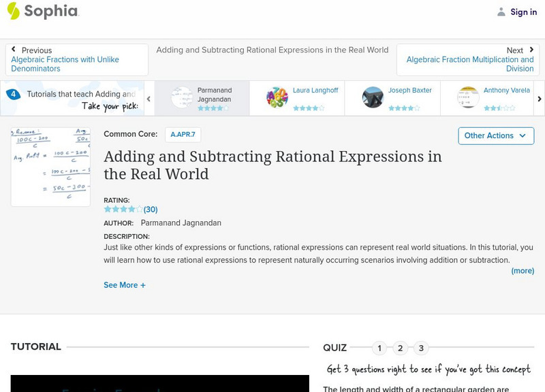Select Laura Langhoff's avatar

point(277,98)
